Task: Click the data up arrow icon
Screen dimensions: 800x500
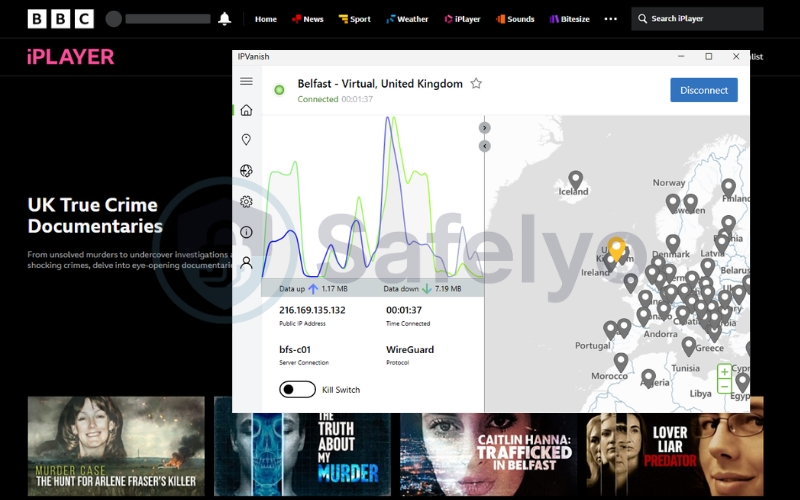Action: pos(313,289)
